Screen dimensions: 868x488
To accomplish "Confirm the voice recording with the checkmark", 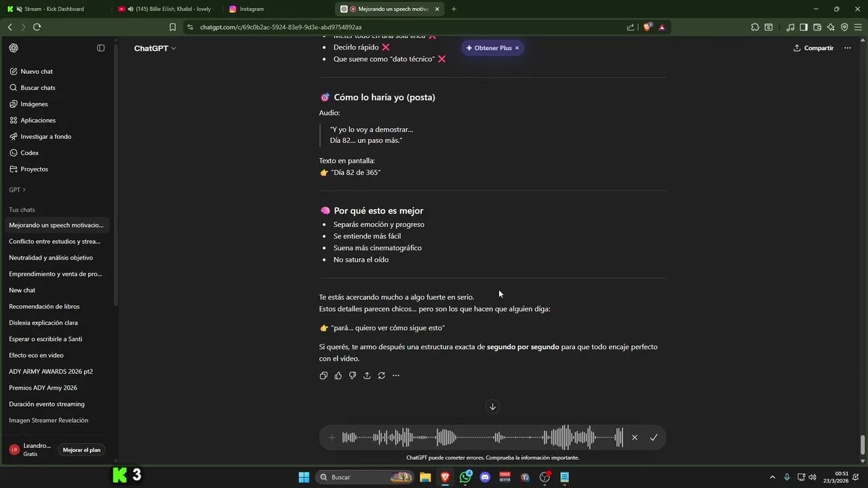I will pos(654,438).
